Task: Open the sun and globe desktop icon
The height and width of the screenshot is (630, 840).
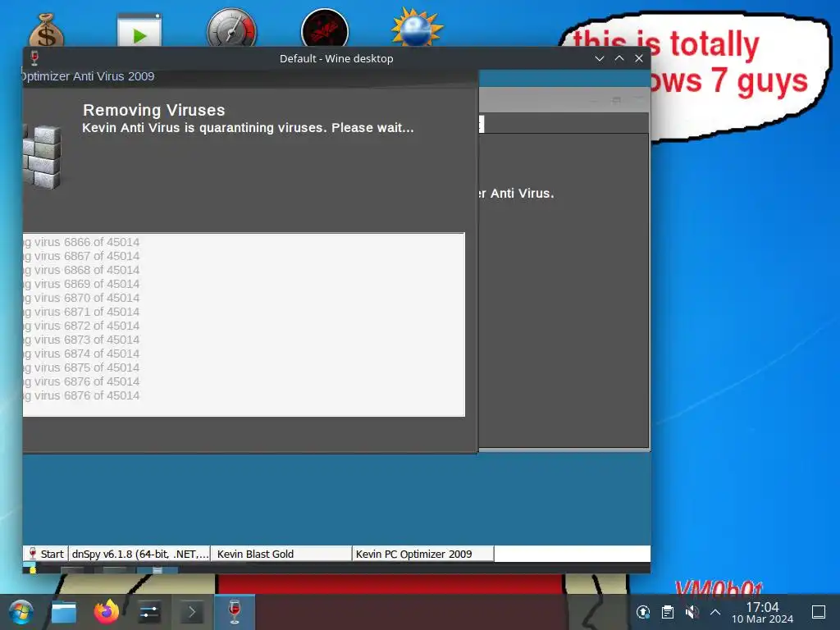Action: (x=418, y=28)
